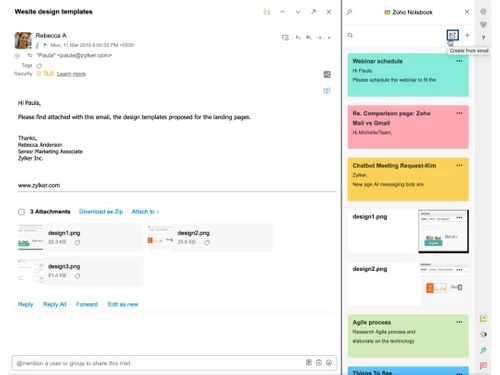
Task: Click the heart-shaped icon in right sidebar
Action: pos(483,25)
